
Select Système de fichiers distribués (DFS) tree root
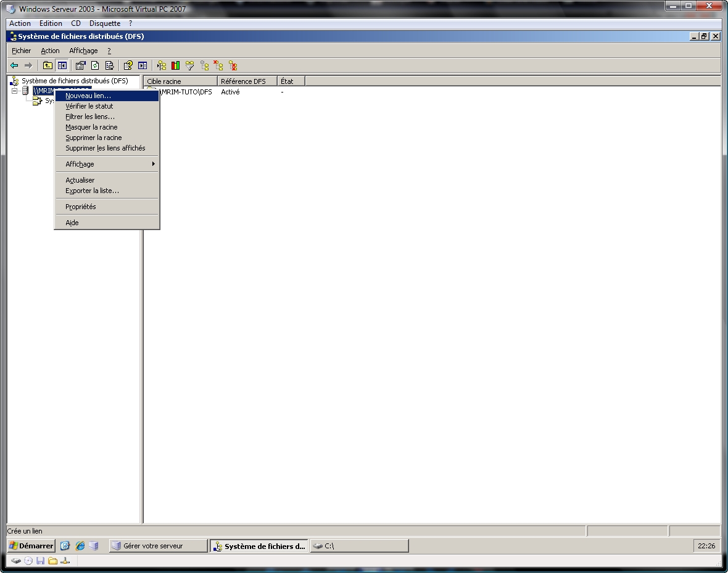74,81
